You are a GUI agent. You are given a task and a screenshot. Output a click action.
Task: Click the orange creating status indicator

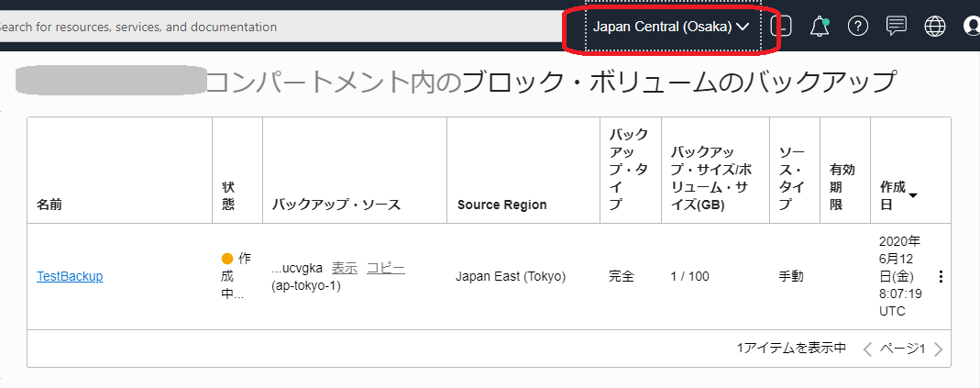(227, 260)
